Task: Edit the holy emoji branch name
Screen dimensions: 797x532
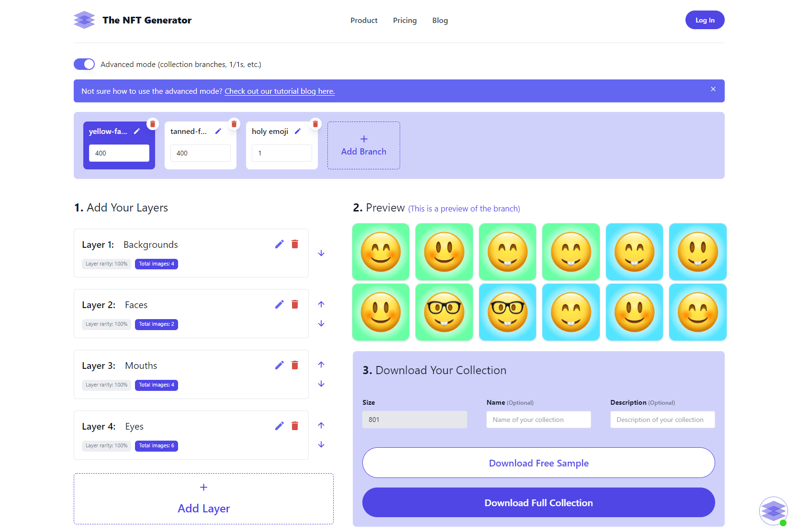Action: coord(298,131)
